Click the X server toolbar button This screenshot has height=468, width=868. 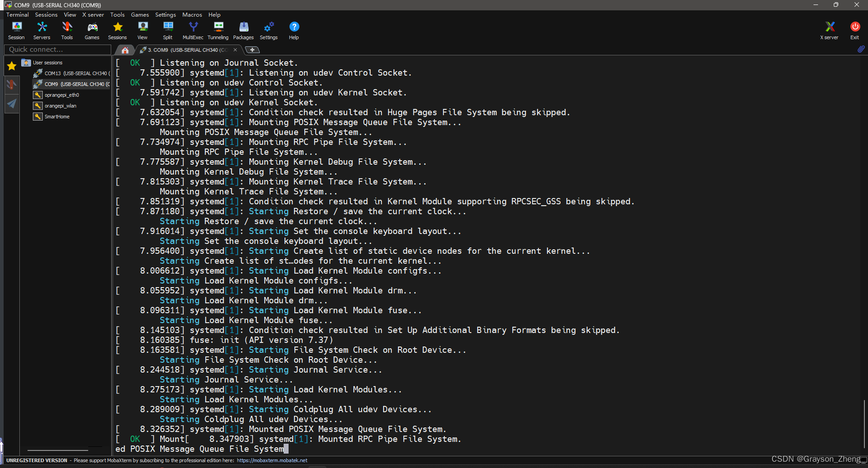[x=829, y=31]
